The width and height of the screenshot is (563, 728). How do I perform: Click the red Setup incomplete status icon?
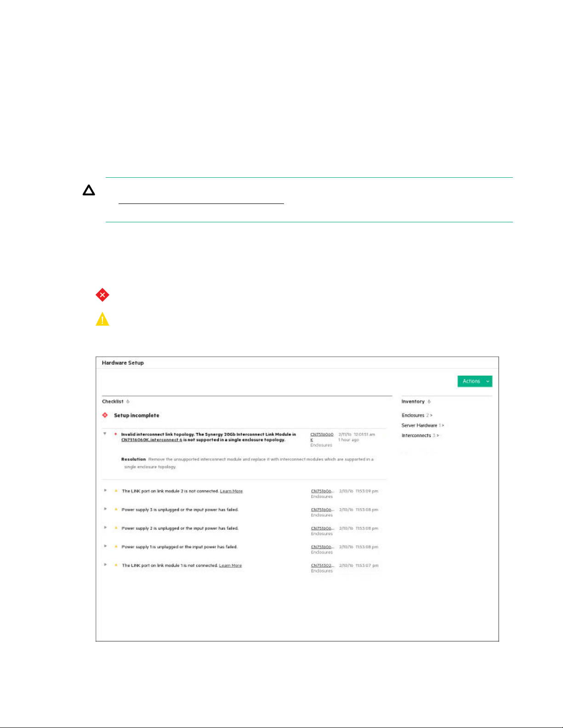(105, 415)
